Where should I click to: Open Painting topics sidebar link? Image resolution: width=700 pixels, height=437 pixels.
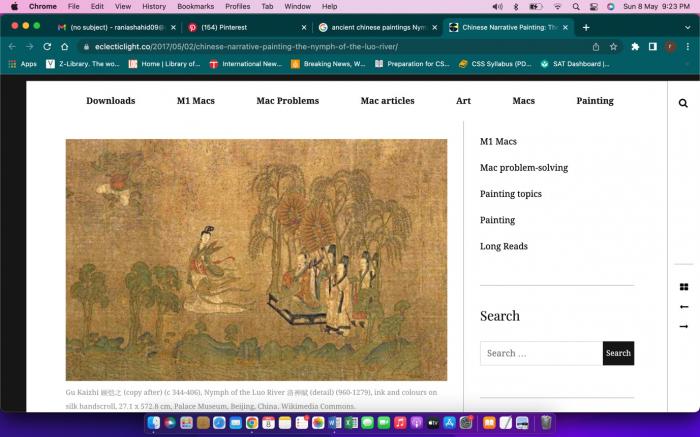tap(511, 194)
